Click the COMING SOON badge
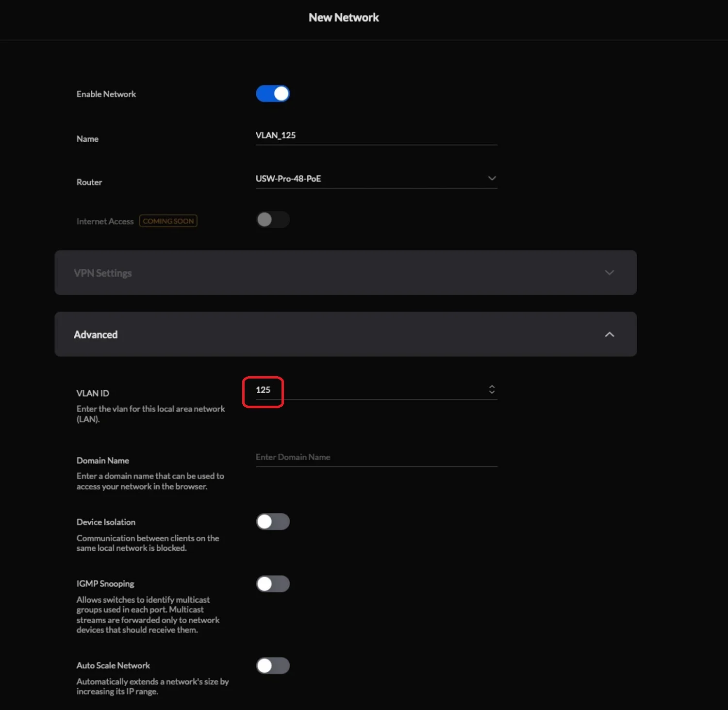 168,221
